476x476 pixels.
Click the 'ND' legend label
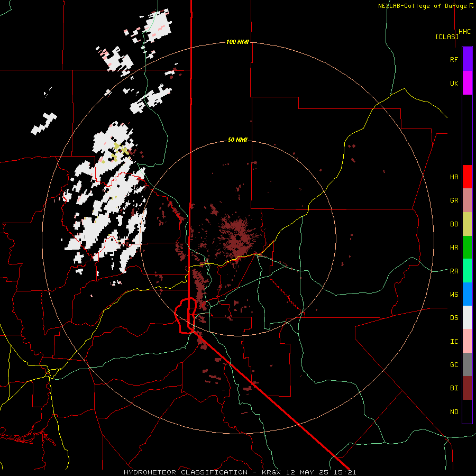tap(454, 412)
